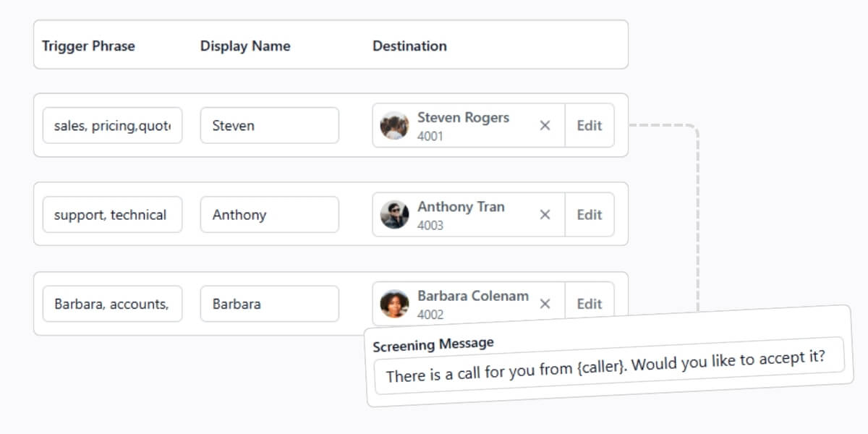Click the Destination column header
Screen dimensions: 868x434
coord(409,46)
